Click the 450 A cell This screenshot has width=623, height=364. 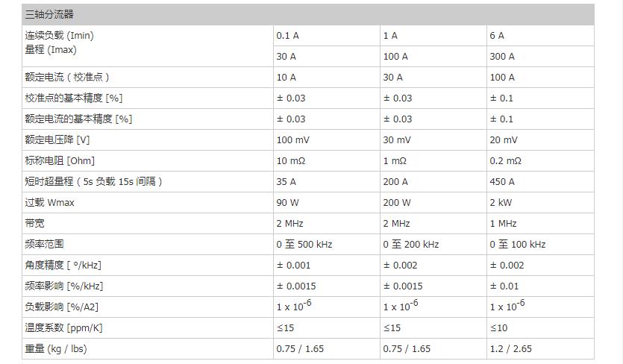tap(502, 181)
